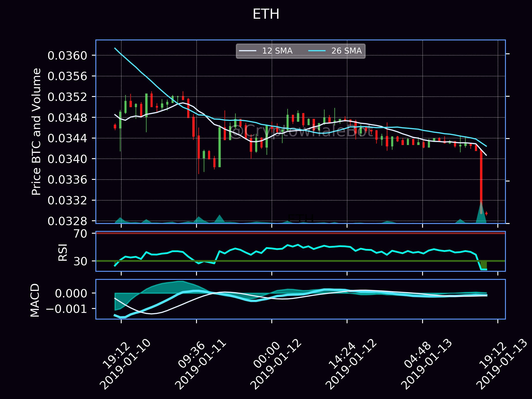
Task: Select the 26 SMA legend entry
Action: pos(335,51)
